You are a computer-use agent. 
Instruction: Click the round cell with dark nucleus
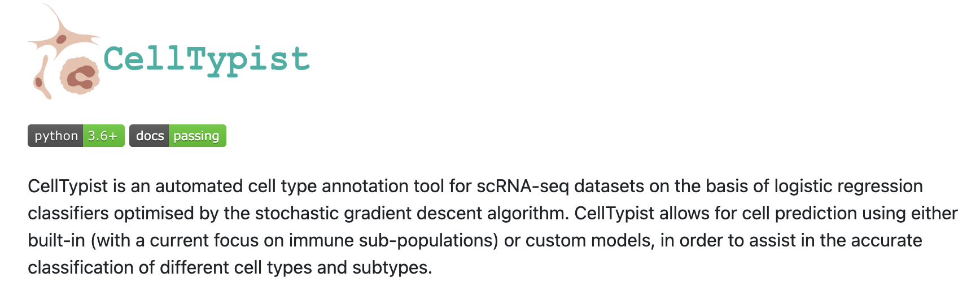pos(80,76)
